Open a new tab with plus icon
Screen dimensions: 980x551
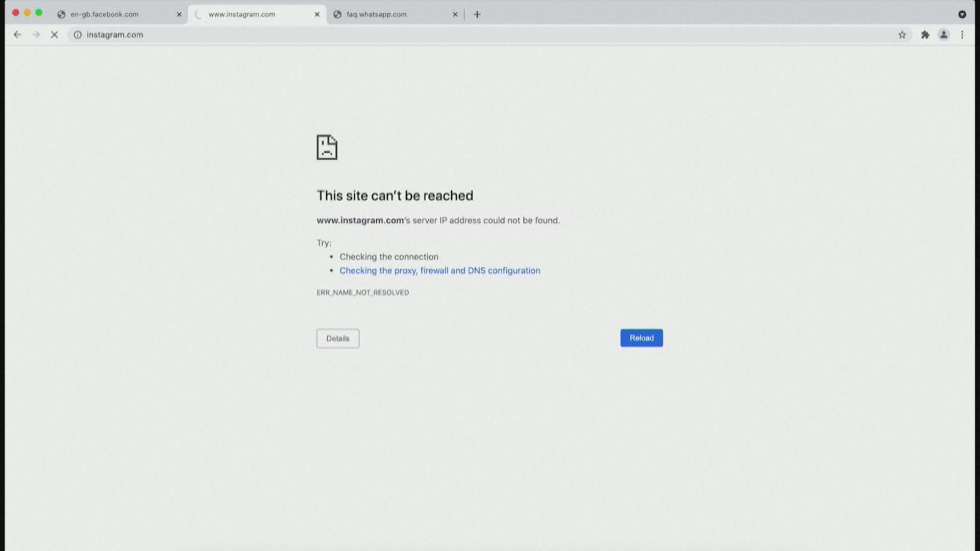tap(477, 14)
